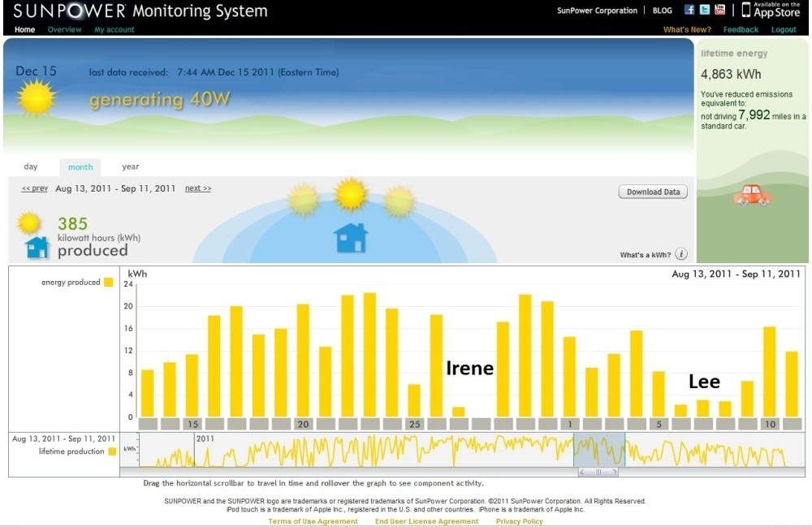Open the SunPower Facebook page icon
Viewport: 812px width, 527px height.
[x=689, y=10]
